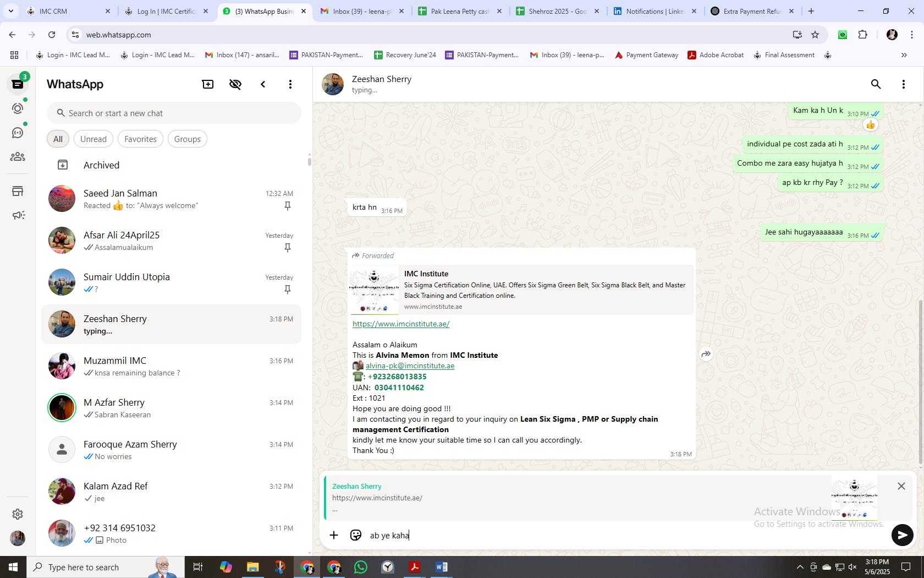Click the pin icon on Afsar Ali chat
924x578 pixels.
click(x=287, y=248)
